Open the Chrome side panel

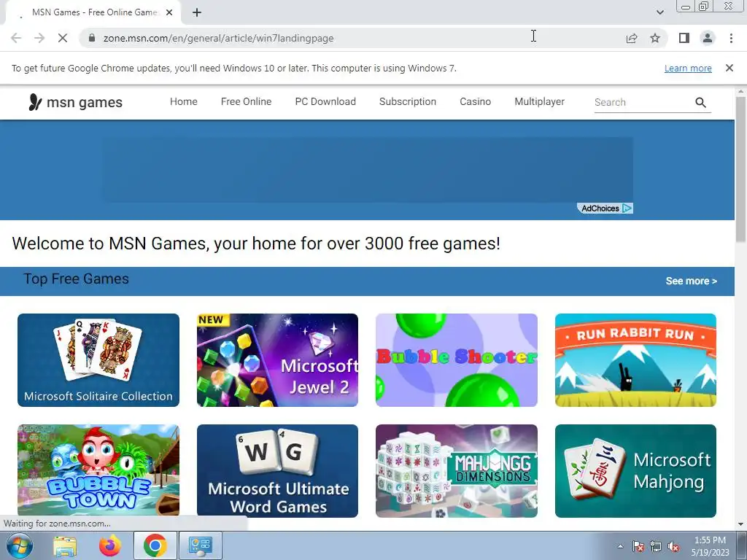coord(684,38)
